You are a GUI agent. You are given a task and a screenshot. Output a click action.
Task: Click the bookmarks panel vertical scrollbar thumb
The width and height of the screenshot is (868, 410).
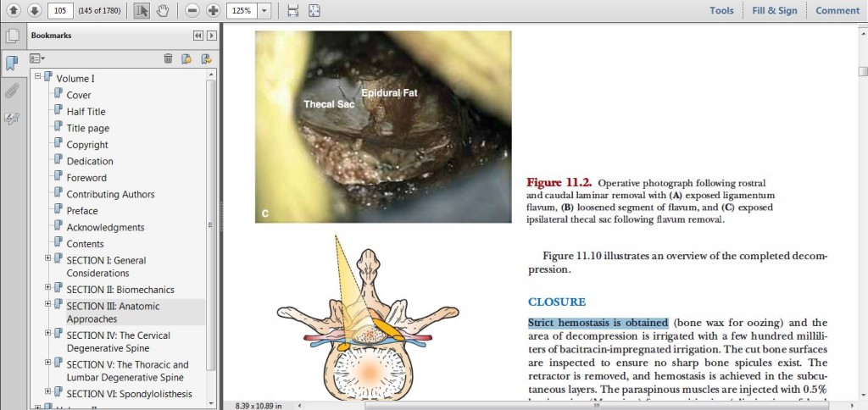[211, 225]
